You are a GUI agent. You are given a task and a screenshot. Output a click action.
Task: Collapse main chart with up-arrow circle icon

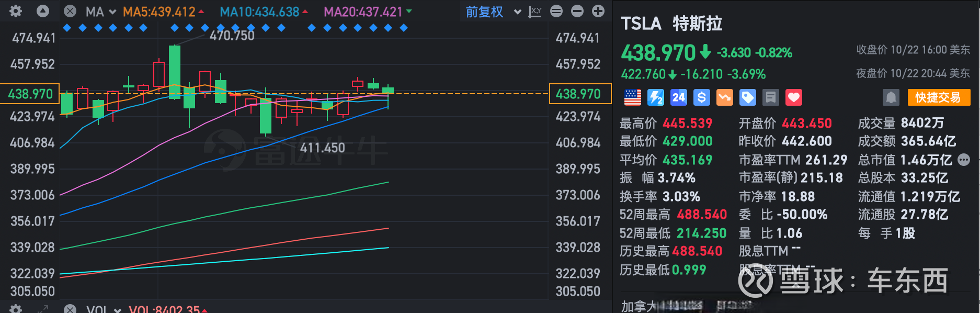tap(43, 11)
